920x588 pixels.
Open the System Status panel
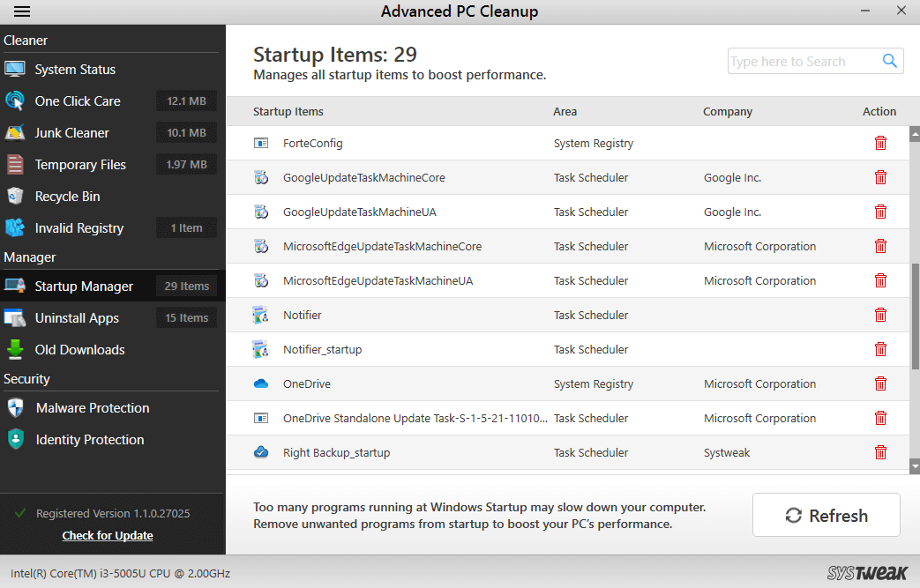pos(78,69)
